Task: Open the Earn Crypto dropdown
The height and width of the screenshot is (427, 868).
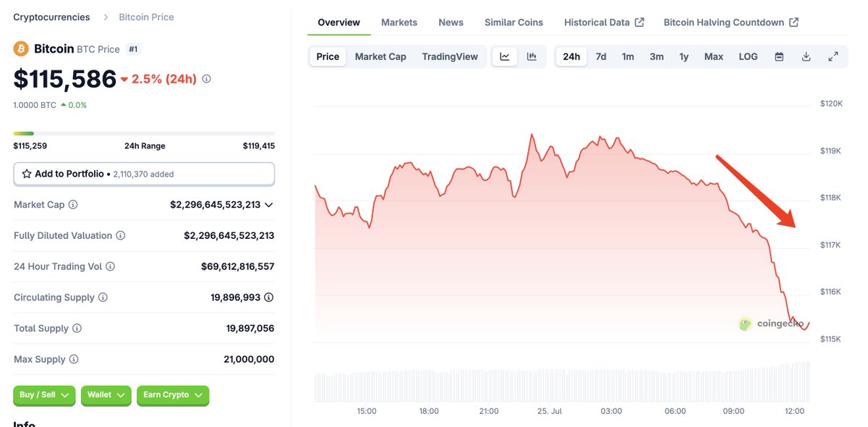Action: [x=173, y=395]
